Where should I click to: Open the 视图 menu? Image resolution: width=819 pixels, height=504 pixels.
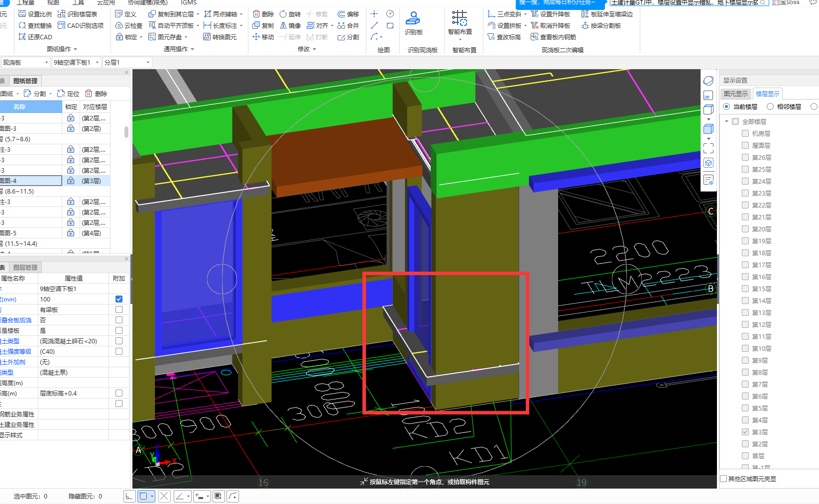pyautogui.click(x=53, y=2)
